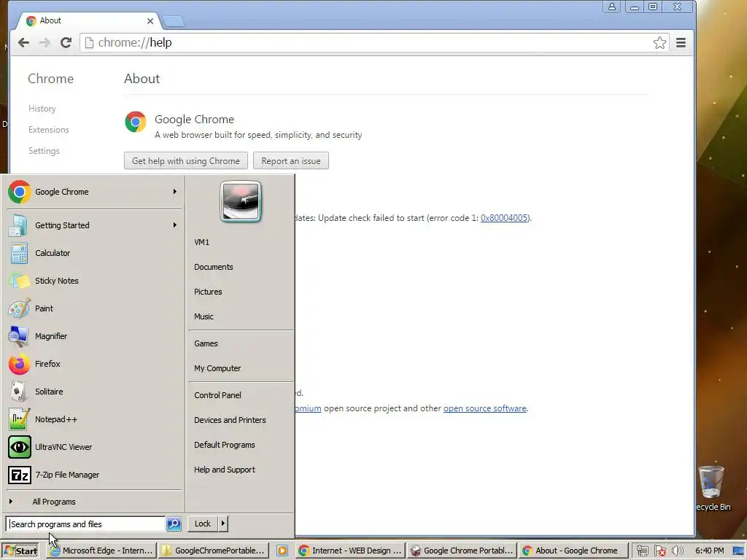Click the Lock button
Viewport: 747px width, 560px height.
click(x=203, y=524)
